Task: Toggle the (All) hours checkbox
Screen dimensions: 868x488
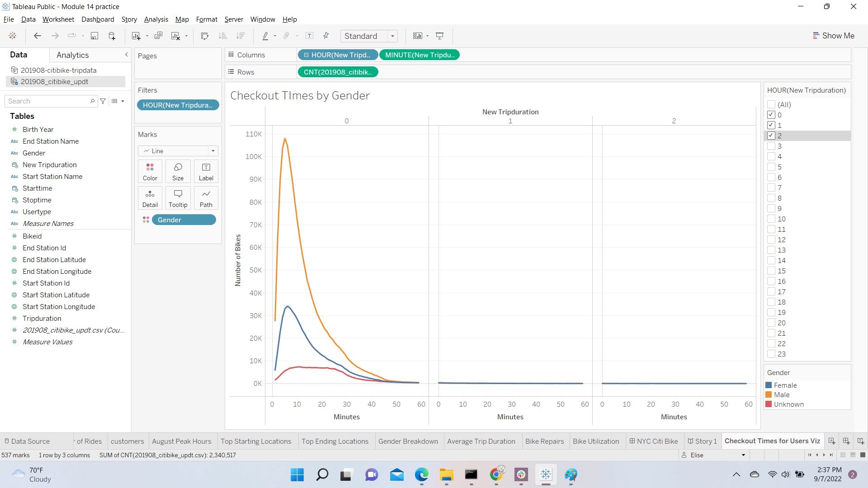Action: click(x=771, y=104)
